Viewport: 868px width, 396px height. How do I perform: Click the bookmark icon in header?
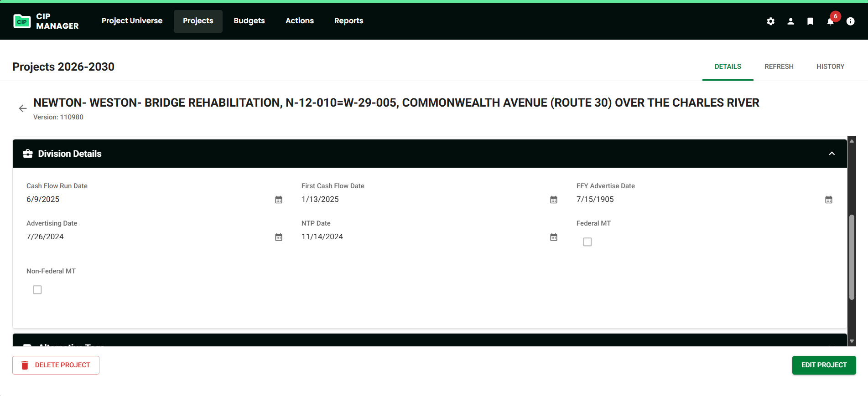[810, 21]
